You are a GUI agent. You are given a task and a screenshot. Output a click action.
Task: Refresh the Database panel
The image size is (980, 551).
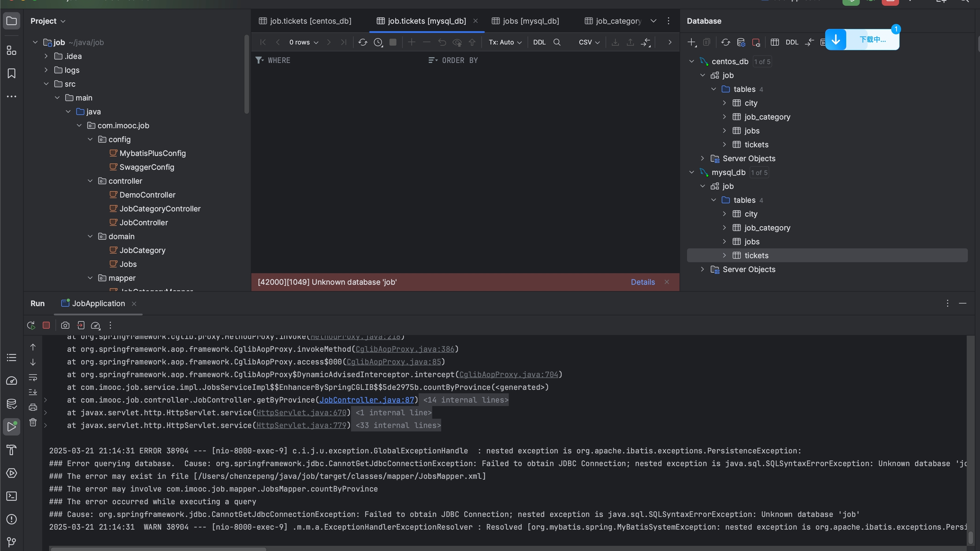coord(725,42)
